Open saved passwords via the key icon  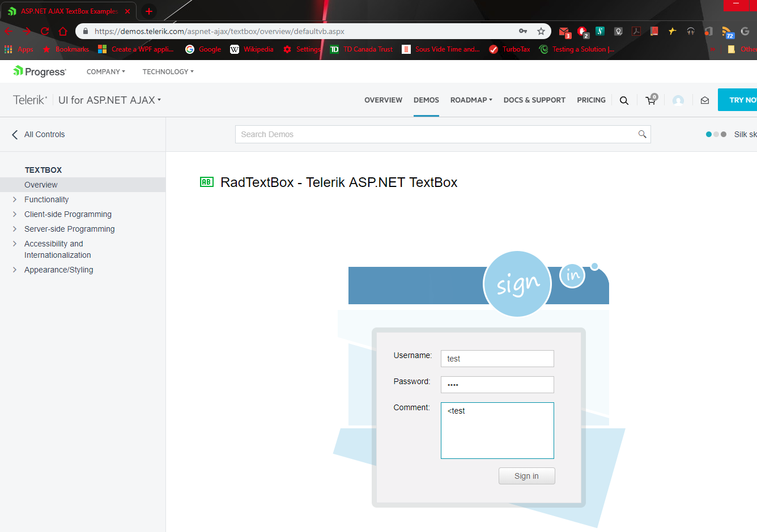(523, 31)
